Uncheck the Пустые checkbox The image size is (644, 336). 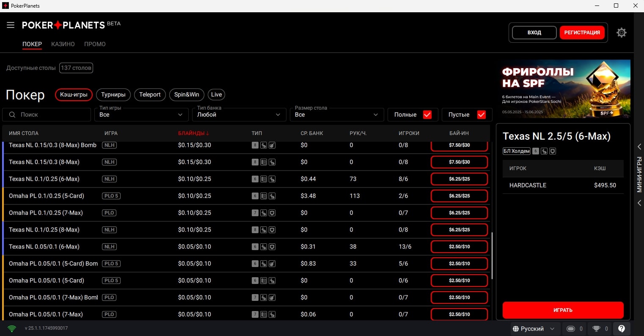481,115
